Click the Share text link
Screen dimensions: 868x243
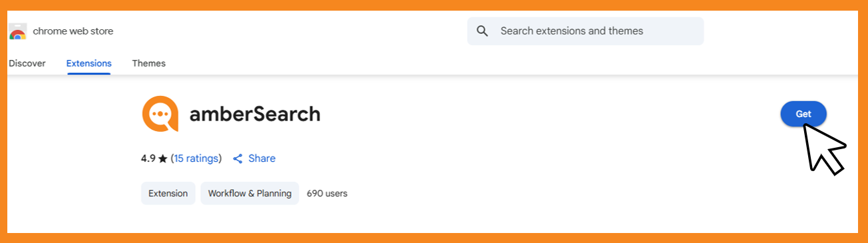click(x=262, y=158)
